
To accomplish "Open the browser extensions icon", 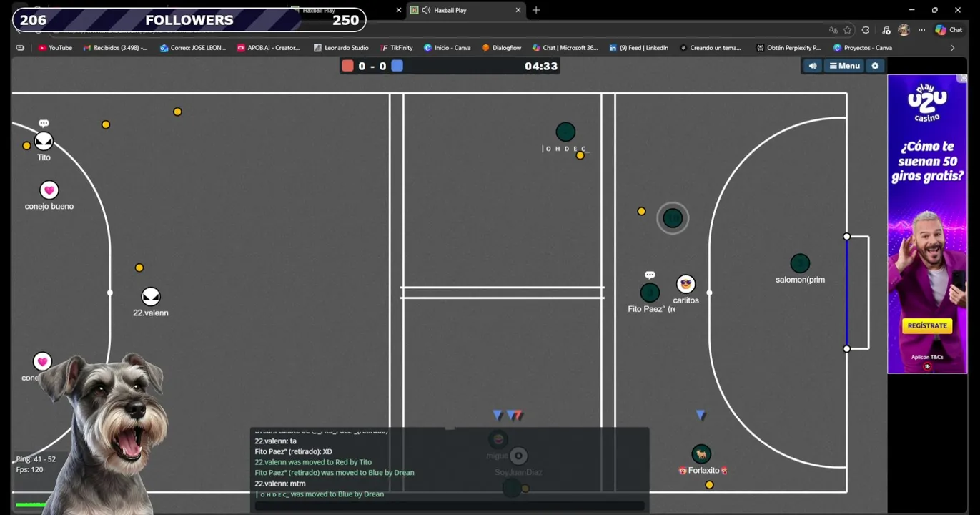I will tap(866, 30).
